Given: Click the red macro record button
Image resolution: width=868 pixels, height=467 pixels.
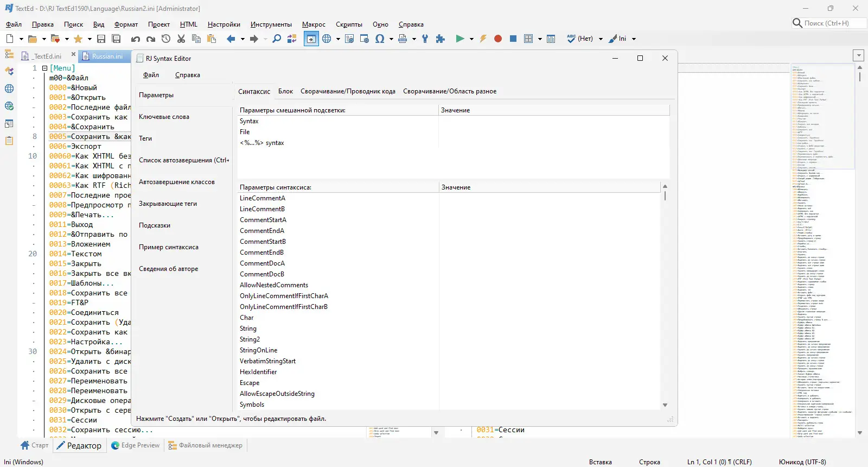Looking at the screenshot, I should [x=498, y=39].
